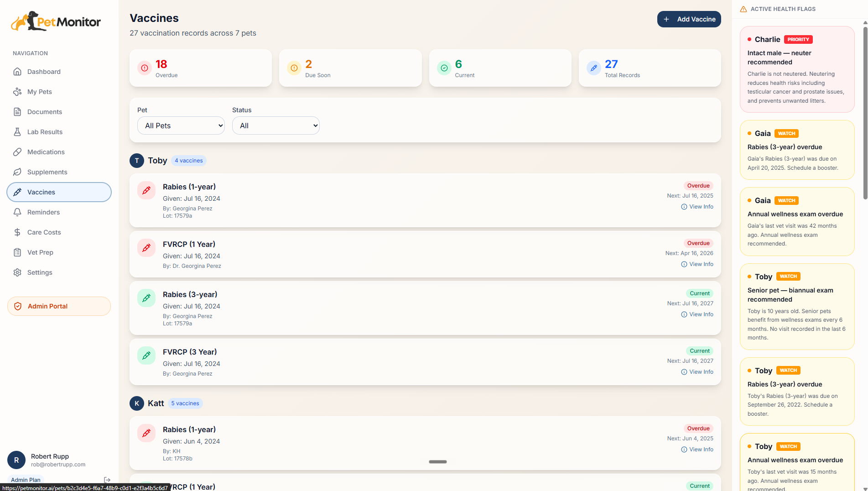This screenshot has width=868, height=491.
Task: Click the logout icon beside Admin Plan
Action: tap(107, 480)
